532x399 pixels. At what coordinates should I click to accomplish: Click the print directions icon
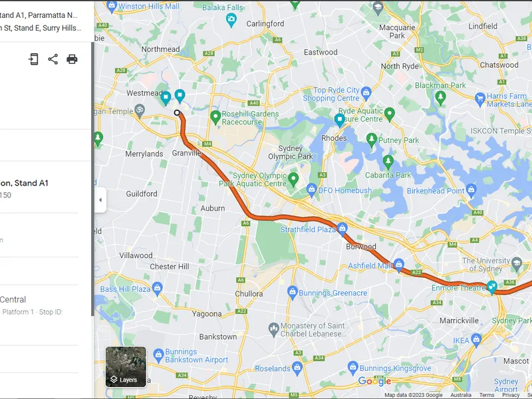pos(72,59)
